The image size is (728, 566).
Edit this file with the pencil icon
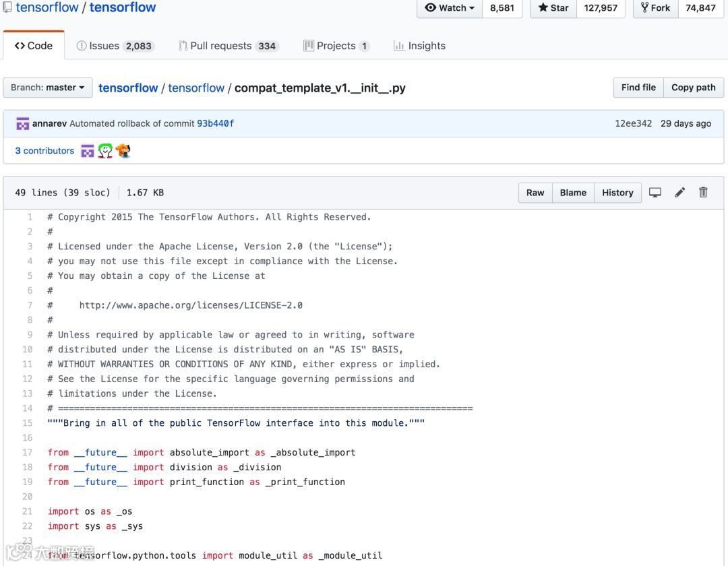click(x=679, y=193)
